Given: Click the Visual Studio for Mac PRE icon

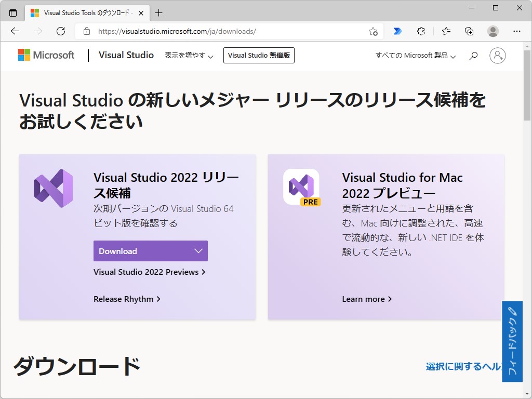Looking at the screenshot, I should [x=302, y=188].
